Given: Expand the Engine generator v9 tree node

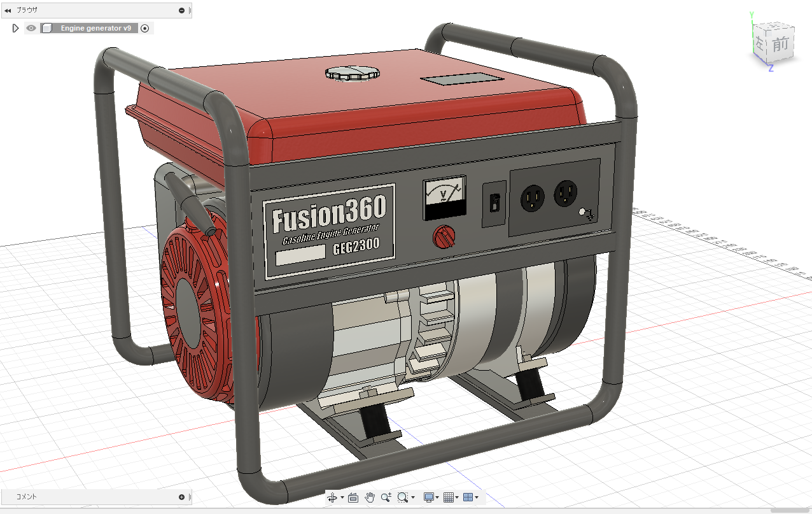Looking at the screenshot, I should pos(16,28).
